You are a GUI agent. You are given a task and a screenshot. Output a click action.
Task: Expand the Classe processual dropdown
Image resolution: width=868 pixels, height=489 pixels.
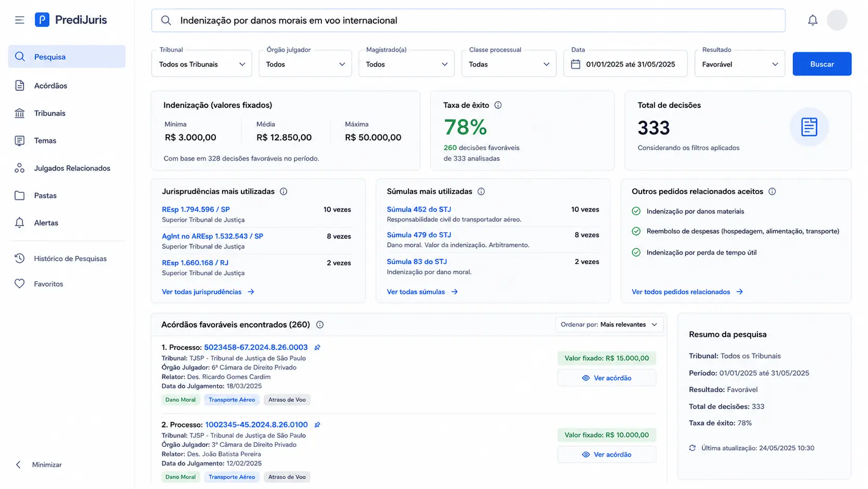tap(509, 64)
